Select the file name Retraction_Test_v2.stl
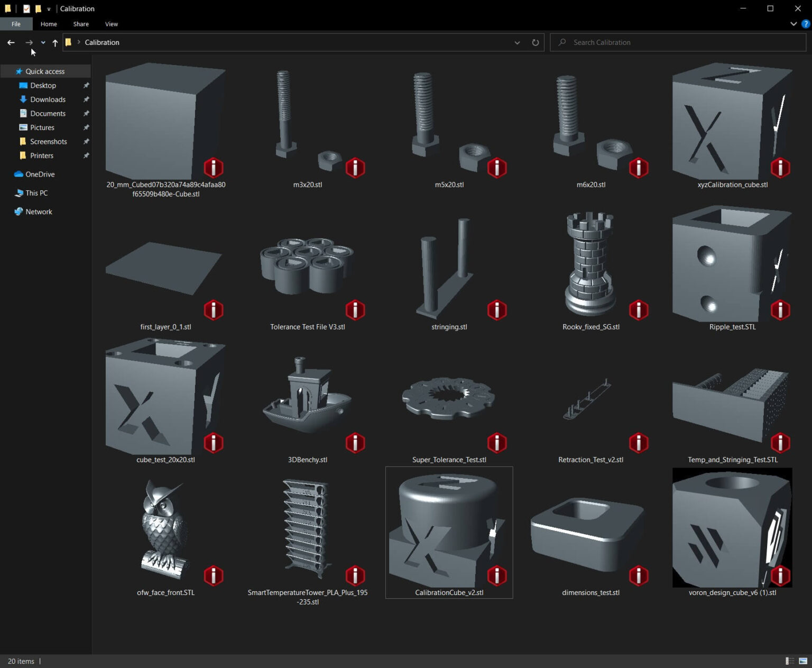The width and height of the screenshot is (812, 668). (x=591, y=460)
